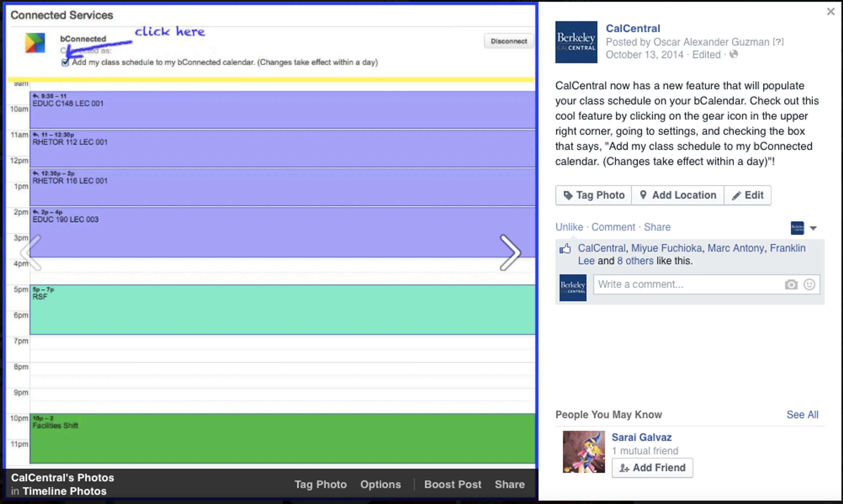This screenshot has height=504, width=843.
Task: Select the RHETOR 112 LEC 001 event
Action: (x=283, y=148)
